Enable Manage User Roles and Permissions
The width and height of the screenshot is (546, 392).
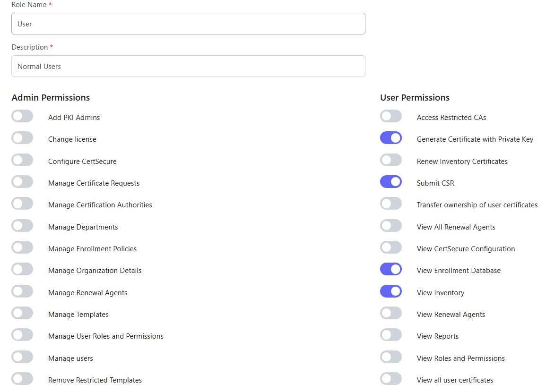[x=22, y=335]
